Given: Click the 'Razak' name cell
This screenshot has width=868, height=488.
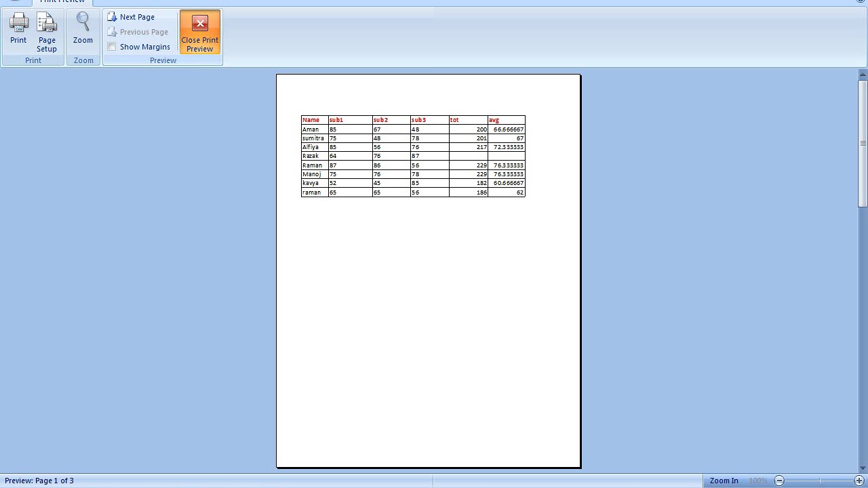Looking at the screenshot, I should click(315, 156).
